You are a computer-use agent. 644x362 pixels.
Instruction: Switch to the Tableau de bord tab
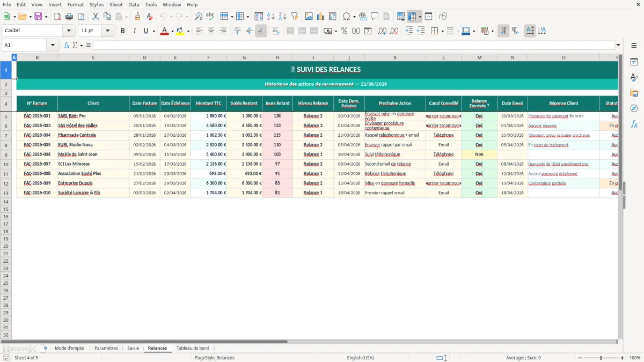pos(192,348)
